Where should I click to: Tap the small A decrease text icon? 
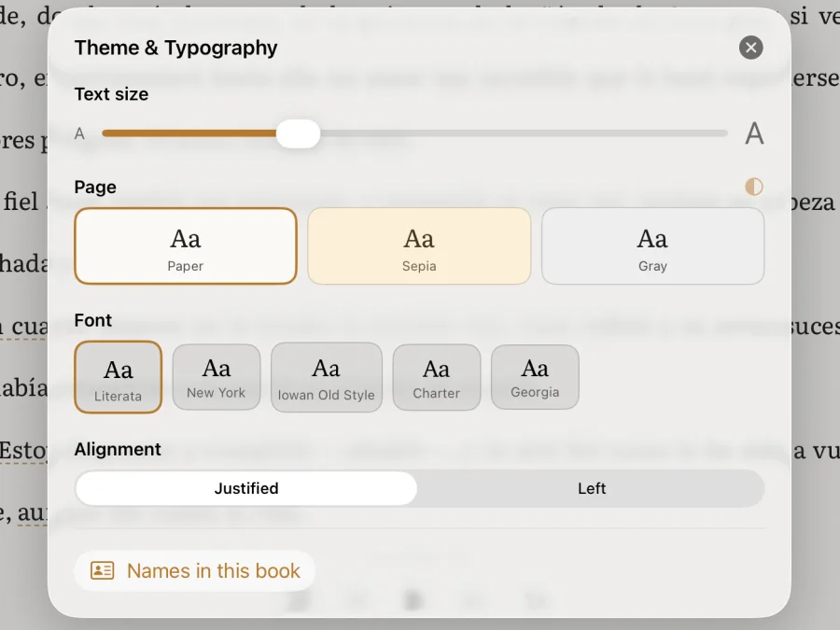pyautogui.click(x=80, y=133)
